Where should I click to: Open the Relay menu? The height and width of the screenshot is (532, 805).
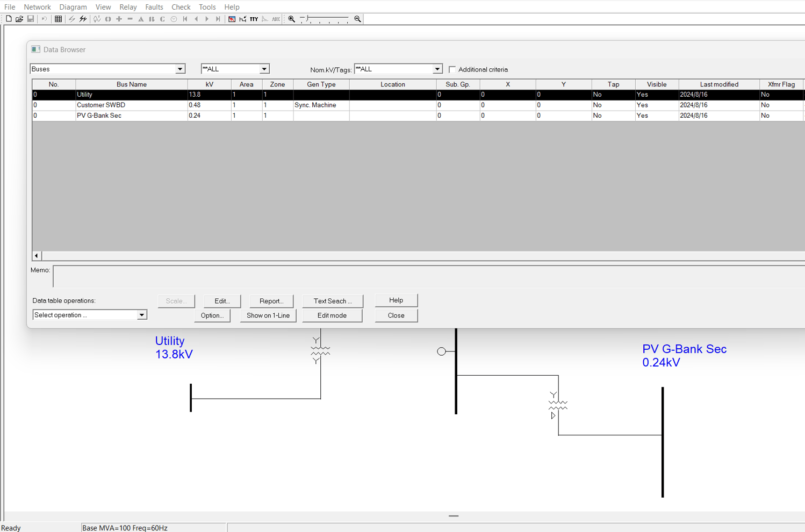coord(128,7)
